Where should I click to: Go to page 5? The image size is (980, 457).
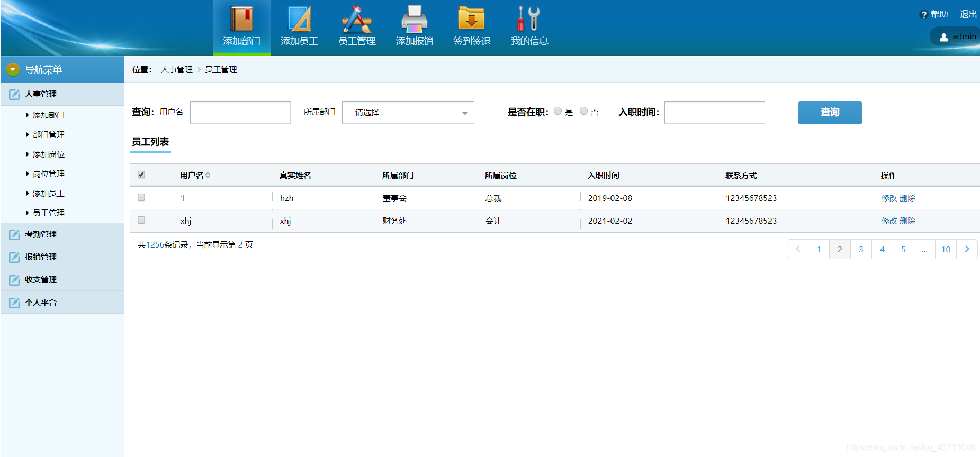click(x=903, y=249)
